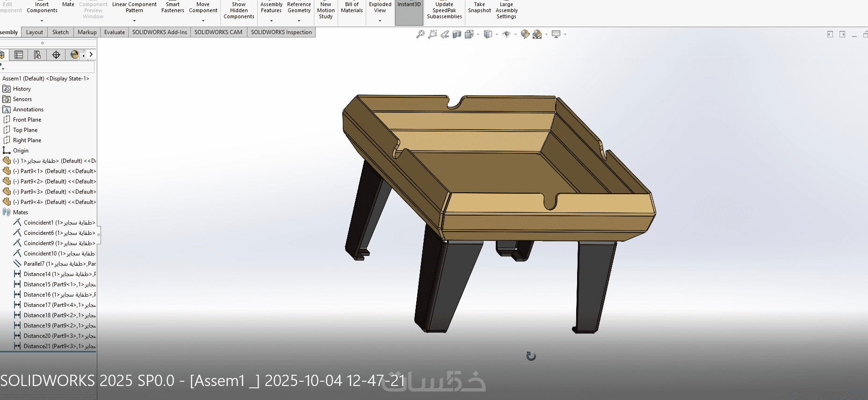This screenshot has width=868, height=400.
Task: Click the collapse left panel window icon
Action: [x=830, y=34]
